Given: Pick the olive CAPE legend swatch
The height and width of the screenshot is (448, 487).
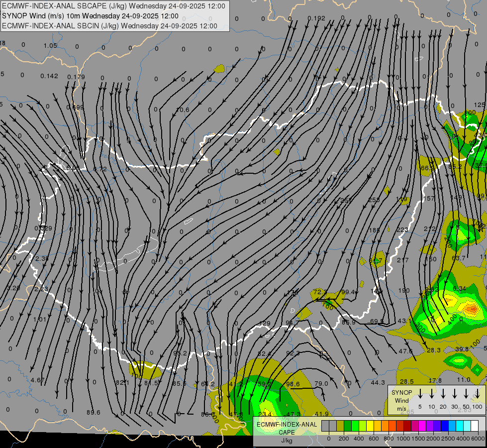Looking at the screenshot, I should coord(340,426).
